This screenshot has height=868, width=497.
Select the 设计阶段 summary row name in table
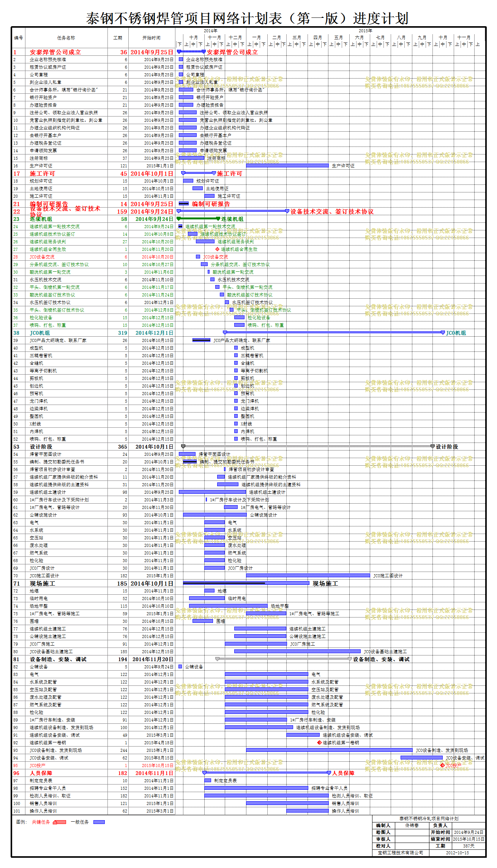41,447
